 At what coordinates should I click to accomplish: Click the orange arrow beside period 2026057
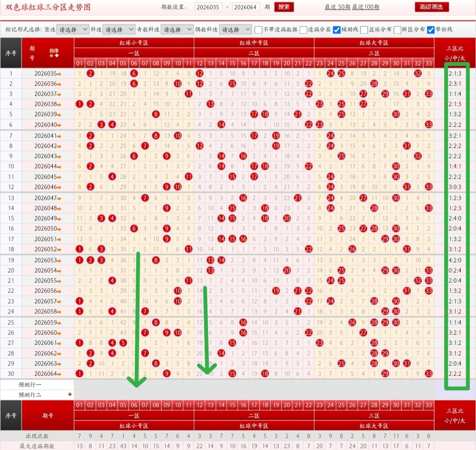tap(59, 302)
